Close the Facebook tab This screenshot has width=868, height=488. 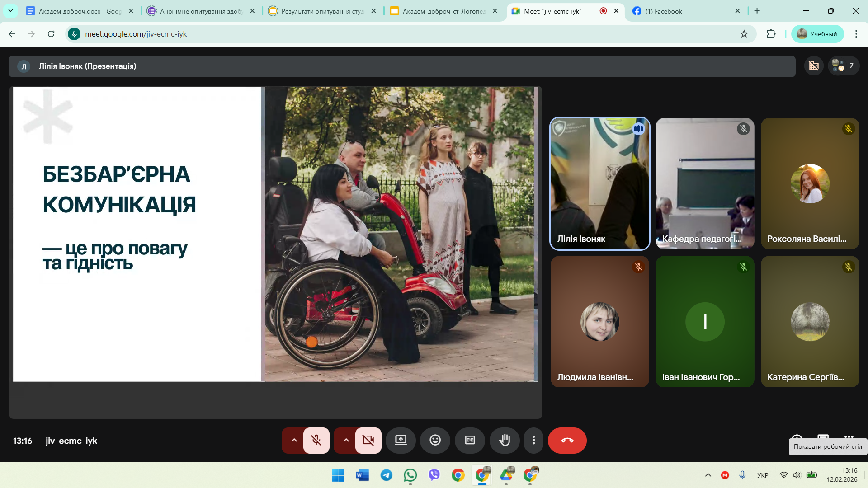pos(737,11)
